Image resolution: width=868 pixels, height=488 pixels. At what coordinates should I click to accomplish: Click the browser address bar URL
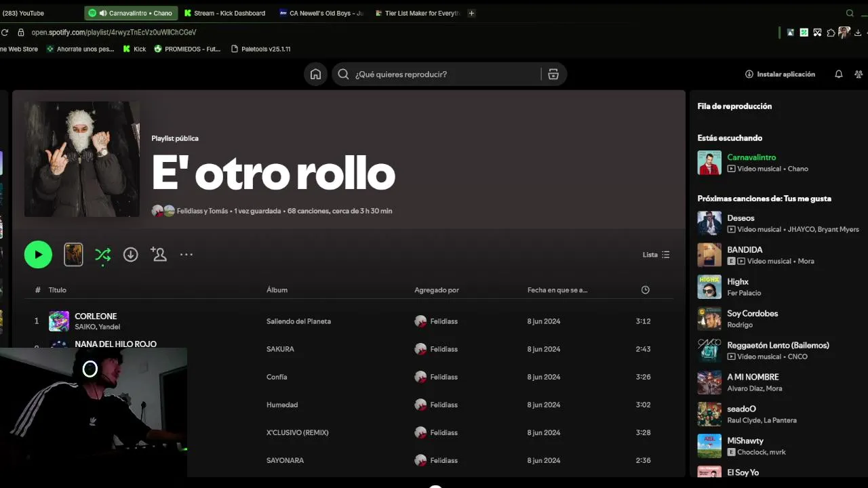[113, 33]
